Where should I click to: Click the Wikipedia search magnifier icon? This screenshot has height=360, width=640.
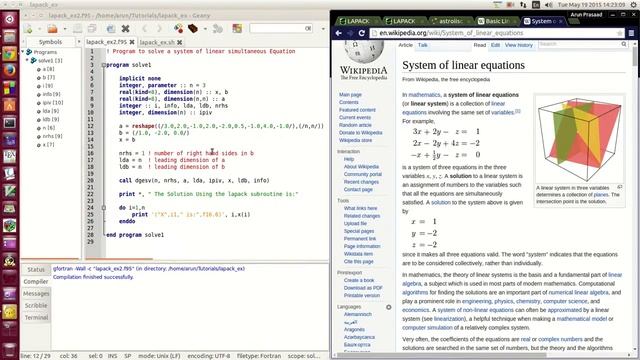coord(624,44)
